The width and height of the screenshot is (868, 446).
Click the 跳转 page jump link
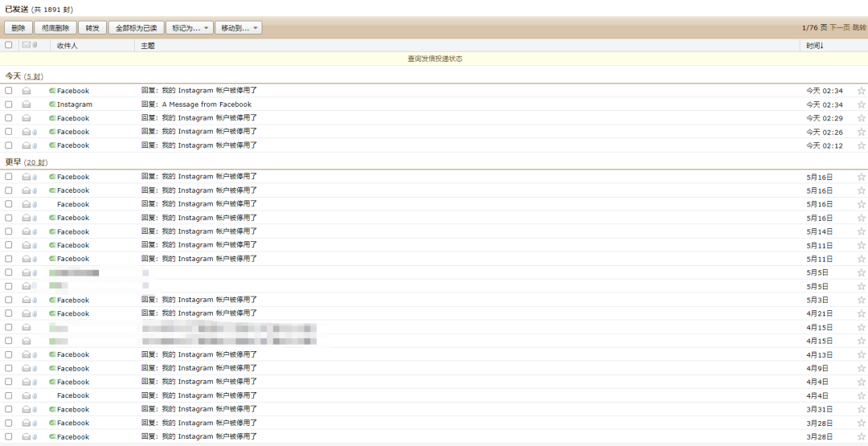tap(859, 27)
